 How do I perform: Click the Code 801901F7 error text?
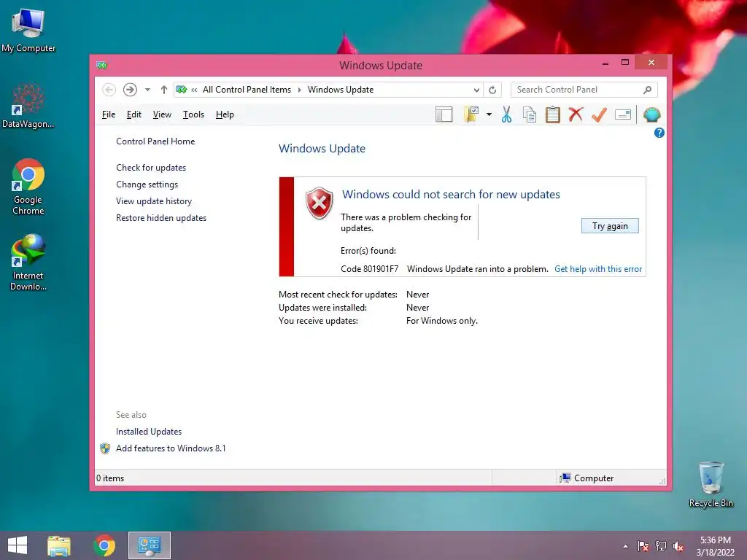coord(370,269)
